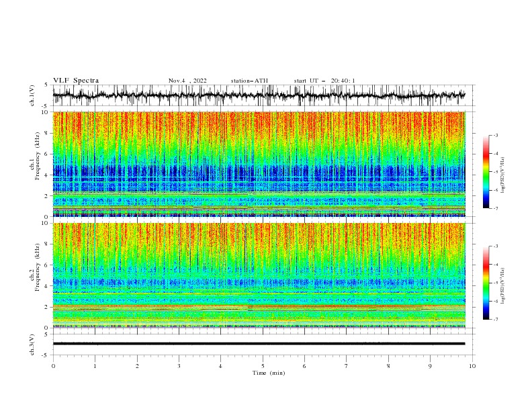
Task: Click the '0' tick on time axis
Action: [53, 366]
